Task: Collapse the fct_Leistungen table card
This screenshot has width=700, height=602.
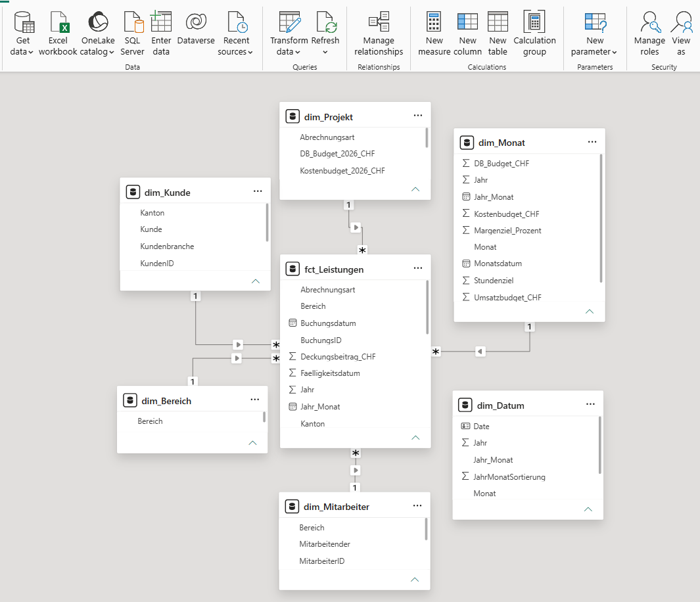Action: [415, 438]
